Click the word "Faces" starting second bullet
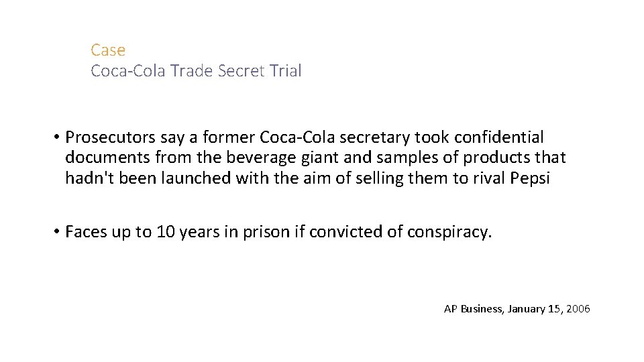Image resolution: width=644 pixels, height=362 pixels. [x=85, y=233]
